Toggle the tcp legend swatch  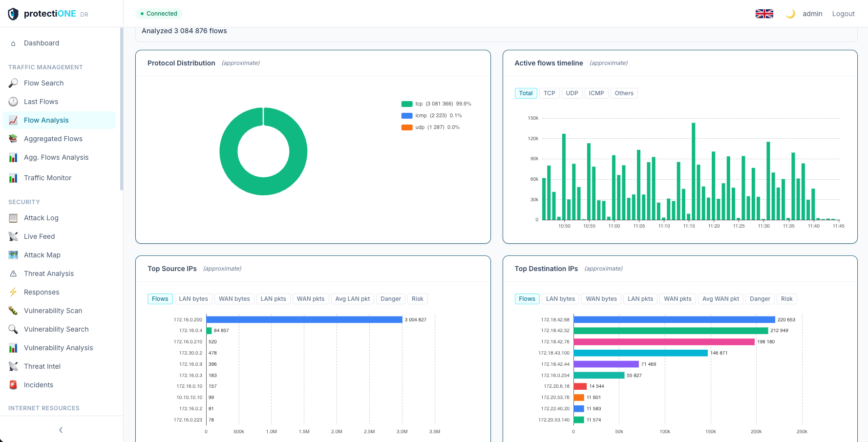pos(407,104)
